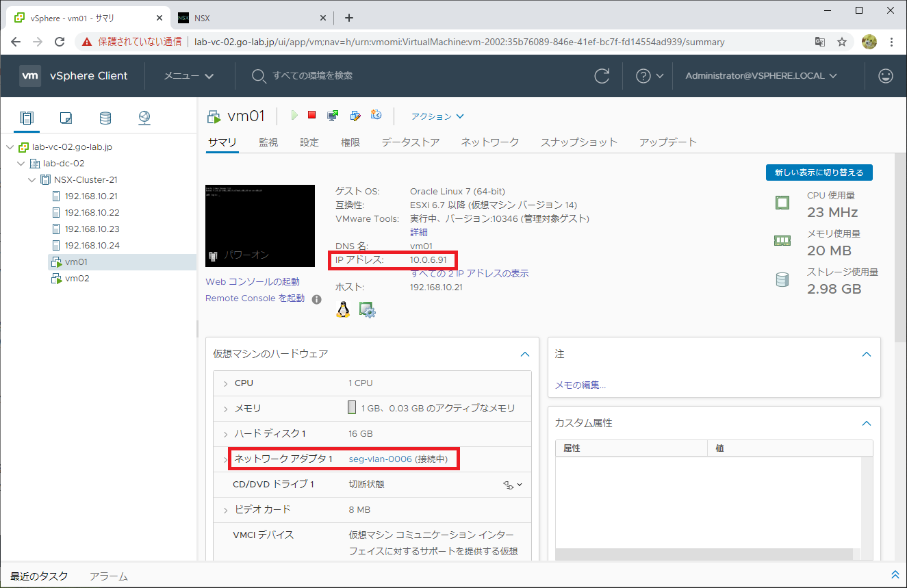This screenshot has width=907, height=588.
Task: Expand ビデオ カード row
Action: (x=225, y=510)
